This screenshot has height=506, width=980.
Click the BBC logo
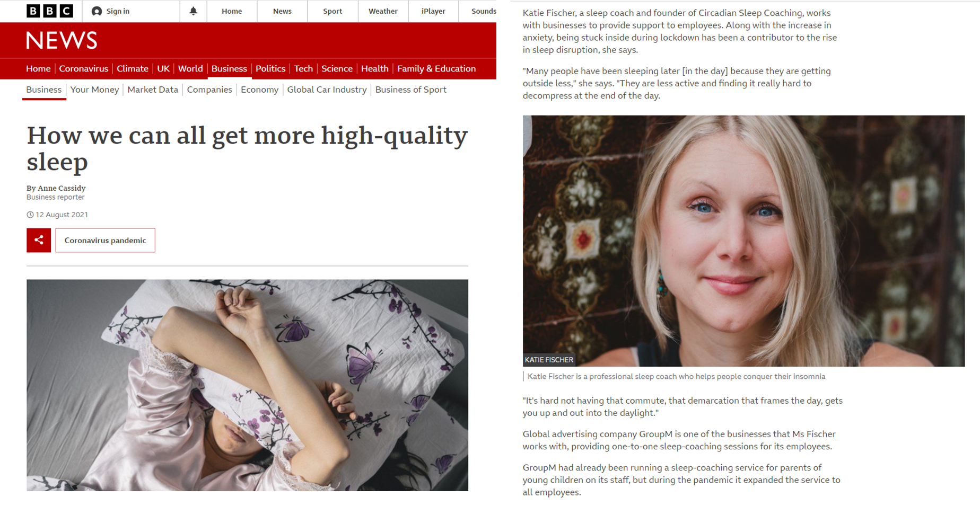point(50,11)
